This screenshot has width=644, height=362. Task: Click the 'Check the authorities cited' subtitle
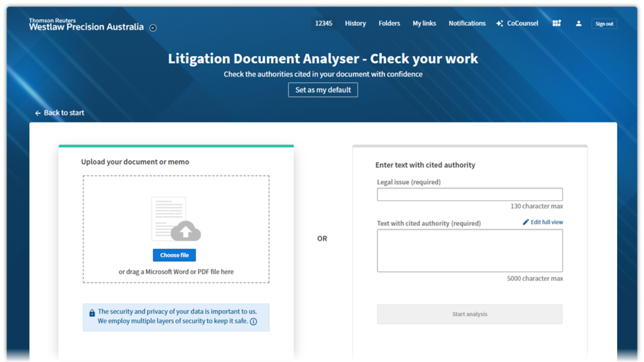pos(323,74)
